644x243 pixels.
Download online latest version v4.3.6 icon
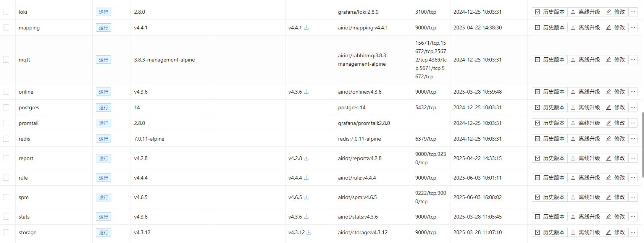point(306,92)
